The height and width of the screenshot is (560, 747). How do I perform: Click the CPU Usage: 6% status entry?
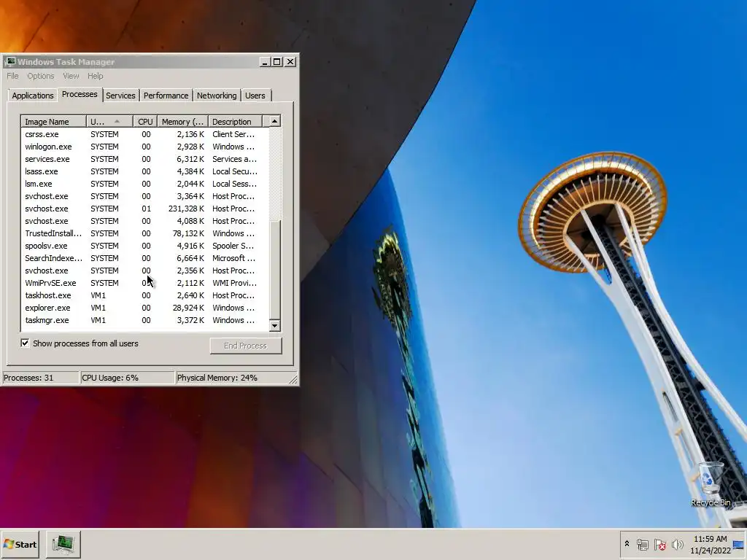127,378
